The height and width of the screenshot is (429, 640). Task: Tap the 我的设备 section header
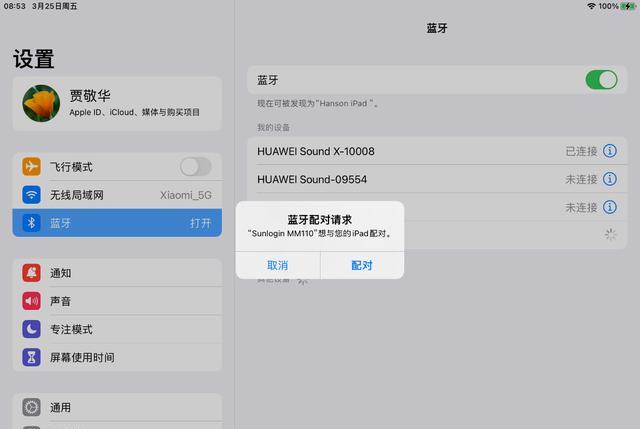273,128
